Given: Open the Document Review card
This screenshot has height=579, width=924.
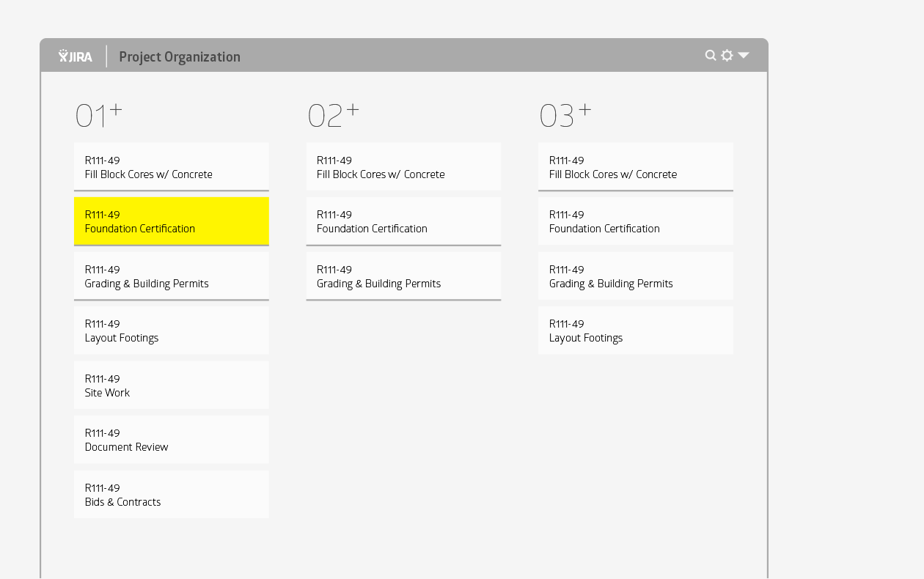Looking at the screenshot, I should coord(172,440).
